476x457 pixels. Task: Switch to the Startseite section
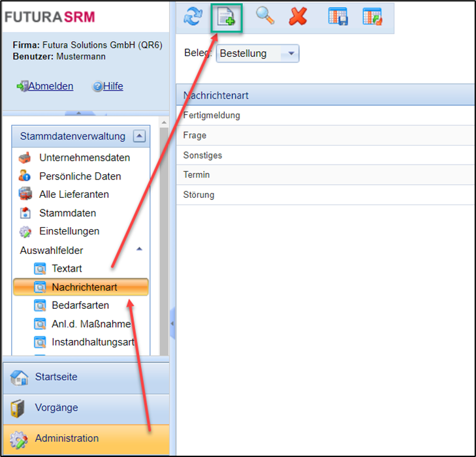click(x=56, y=377)
